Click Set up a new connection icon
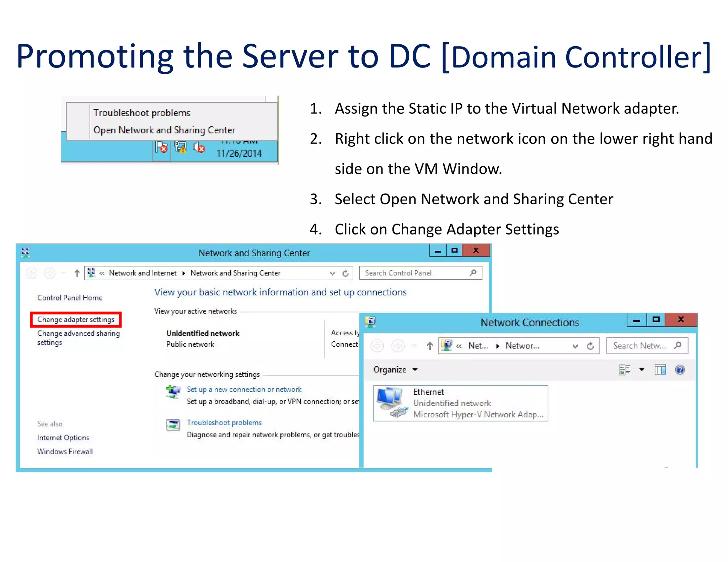 pyautogui.click(x=173, y=392)
